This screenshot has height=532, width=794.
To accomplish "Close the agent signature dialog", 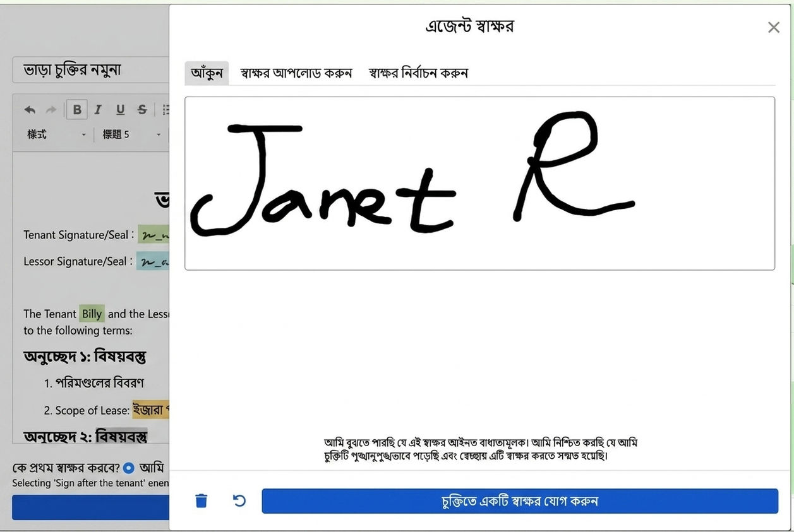I will point(774,27).
